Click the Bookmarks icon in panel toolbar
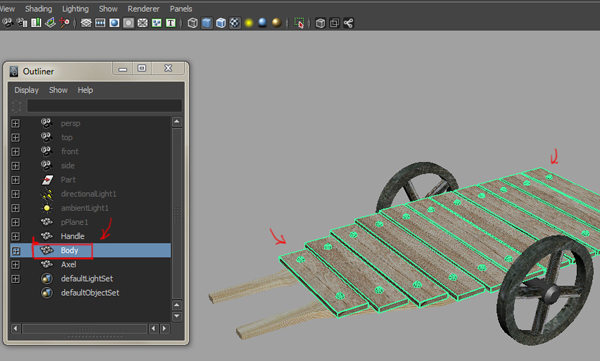 pyautogui.click(x=36, y=23)
